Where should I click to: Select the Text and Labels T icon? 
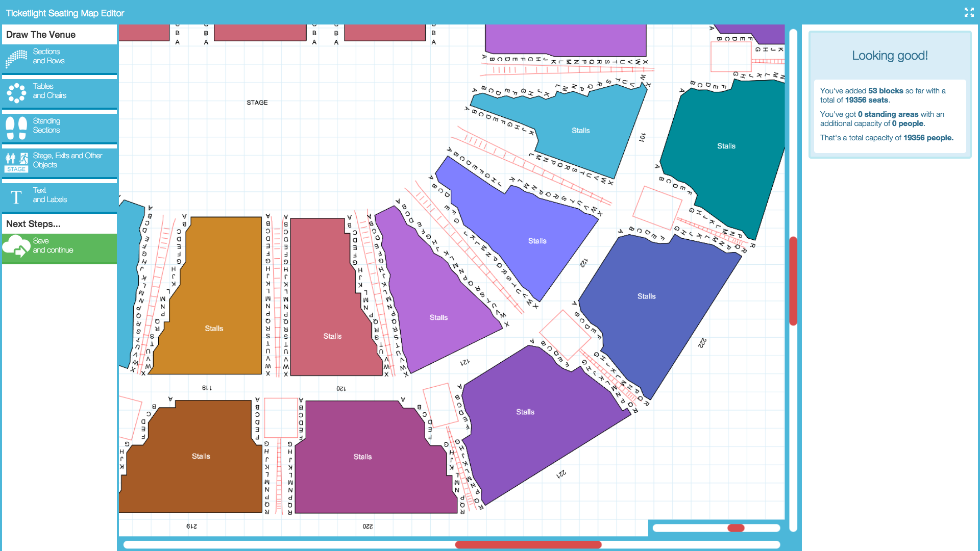pos(16,197)
